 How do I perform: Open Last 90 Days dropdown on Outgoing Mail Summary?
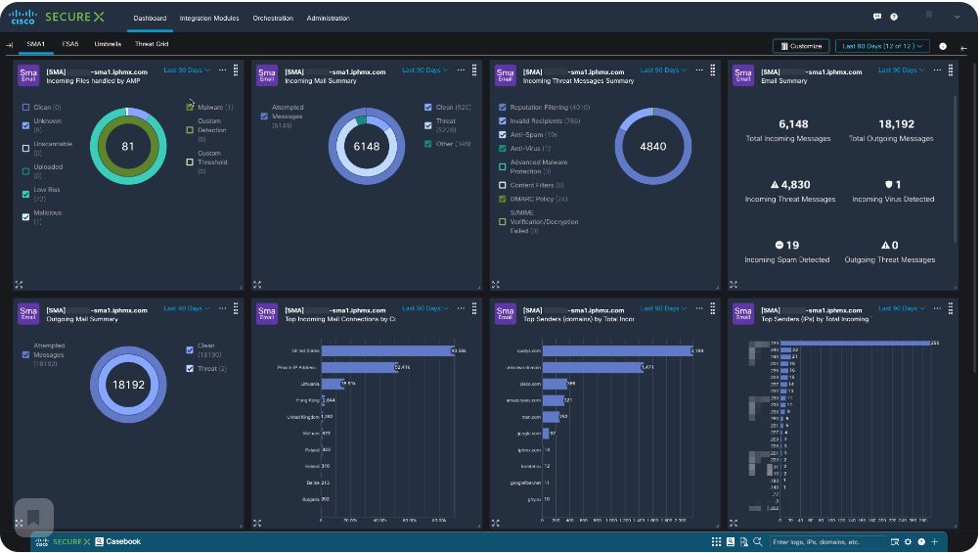click(187, 308)
